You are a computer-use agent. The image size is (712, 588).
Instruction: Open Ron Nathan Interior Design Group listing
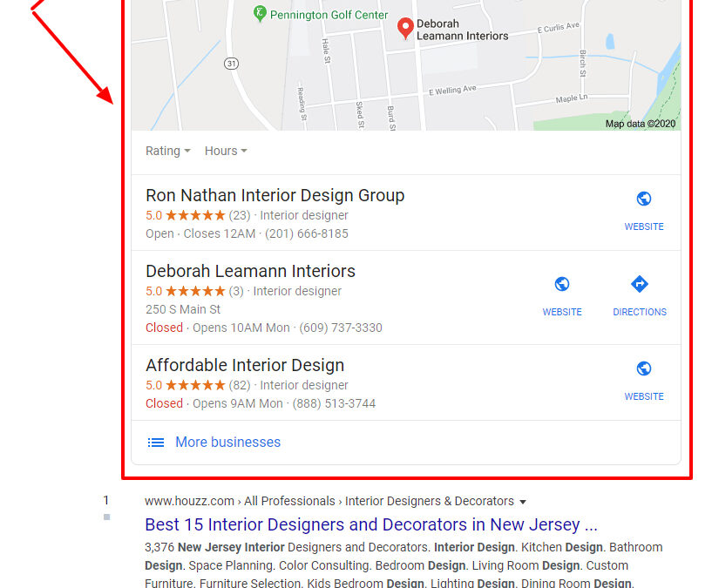[x=275, y=196]
